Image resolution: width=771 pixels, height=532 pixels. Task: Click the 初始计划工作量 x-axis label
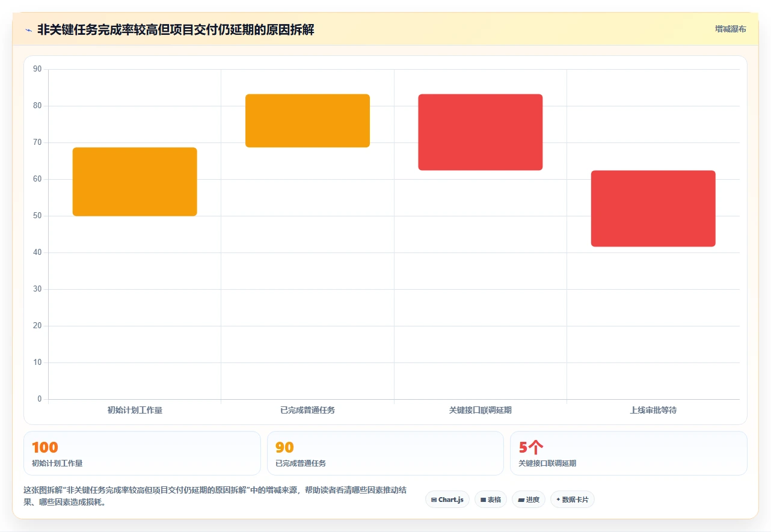135,410
